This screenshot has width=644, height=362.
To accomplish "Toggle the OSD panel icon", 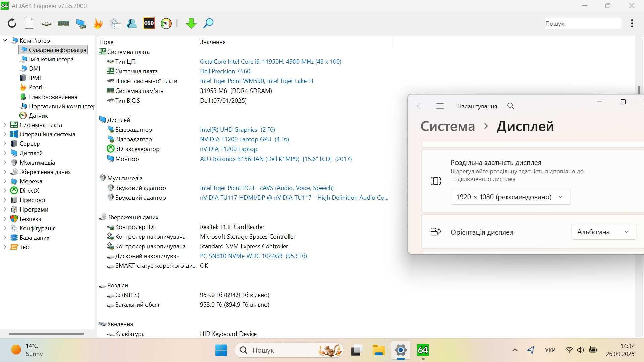I will point(149,23).
